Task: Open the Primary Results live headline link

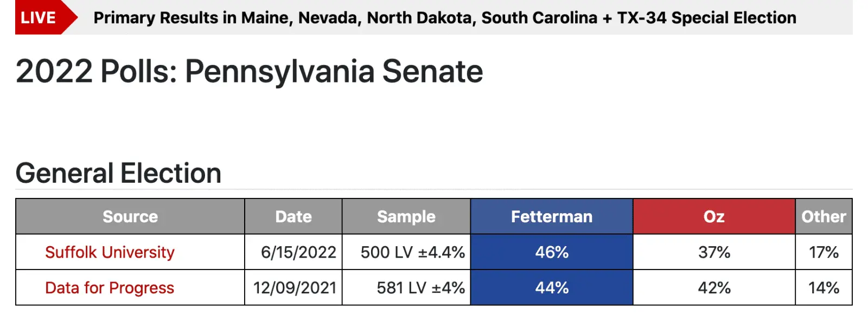Action: (x=444, y=18)
